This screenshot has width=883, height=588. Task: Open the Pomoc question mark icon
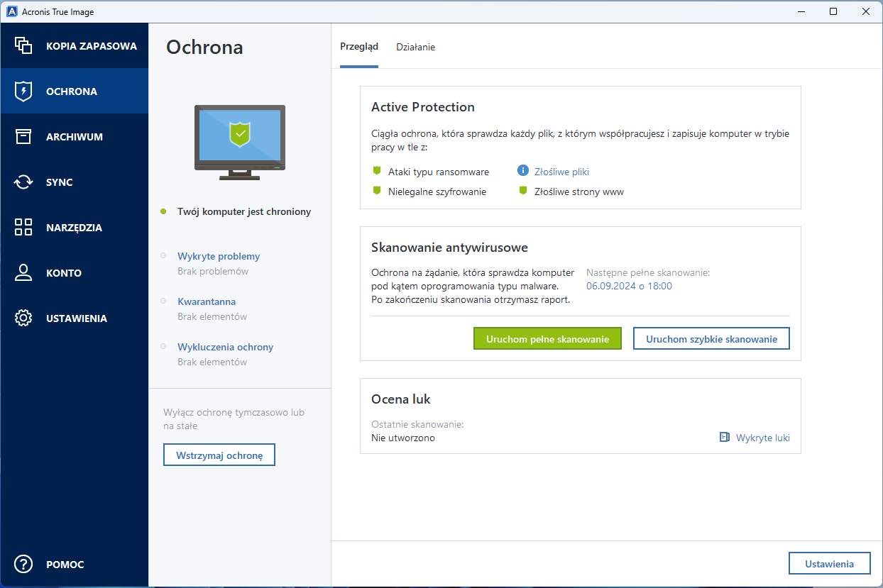coord(23,565)
